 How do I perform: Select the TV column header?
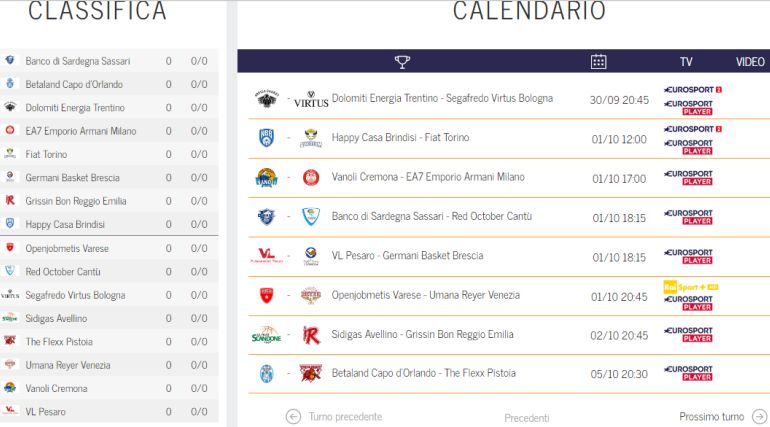[x=686, y=62]
